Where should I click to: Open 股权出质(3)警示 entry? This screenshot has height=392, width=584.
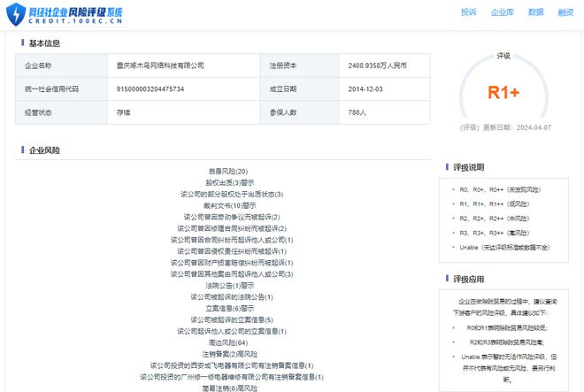[230, 182]
